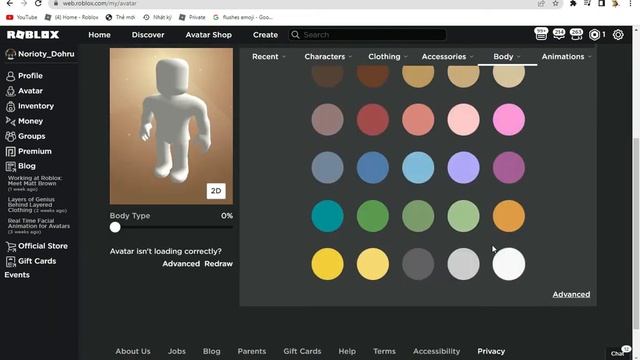Screen dimensions: 640x360
Task: Open Advanced link below the color palette
Action: pyautogui.click(x=571, y=294)
